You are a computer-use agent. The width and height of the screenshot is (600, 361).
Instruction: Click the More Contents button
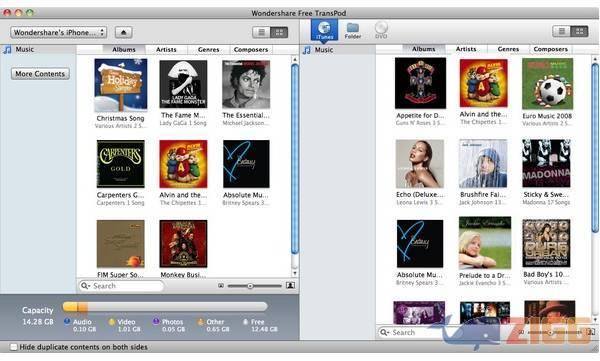[40, 74]
